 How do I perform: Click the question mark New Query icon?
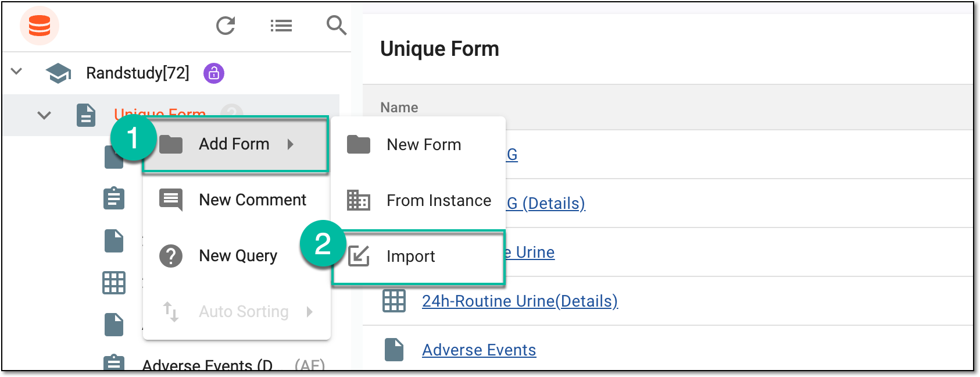(171, 256)
